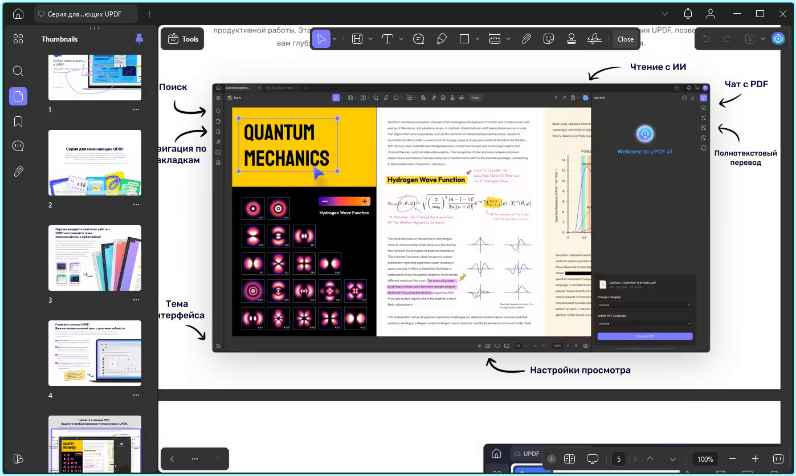Open the search panel in left sidebar
796x476 pixels.
click(18, 71)
